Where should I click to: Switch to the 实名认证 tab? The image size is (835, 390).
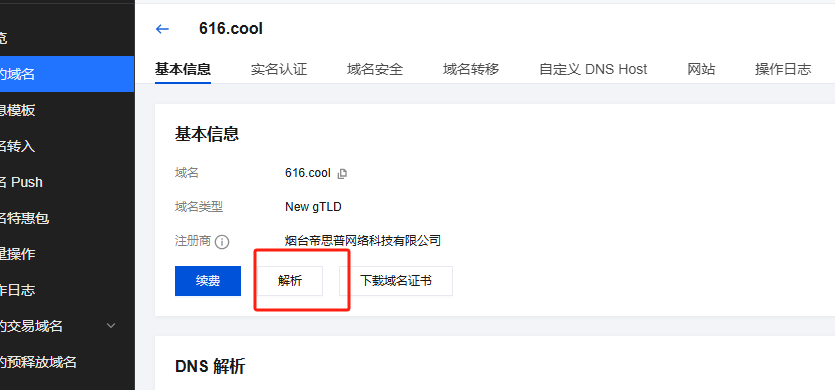[279, 69]
